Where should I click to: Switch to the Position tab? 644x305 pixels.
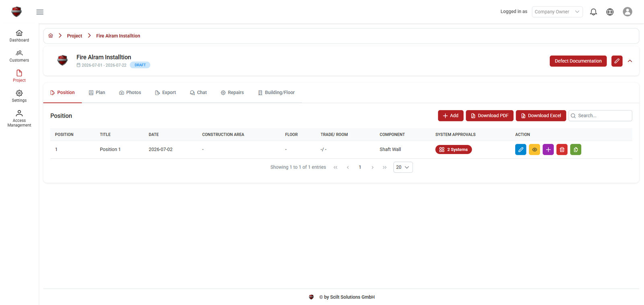62,93
